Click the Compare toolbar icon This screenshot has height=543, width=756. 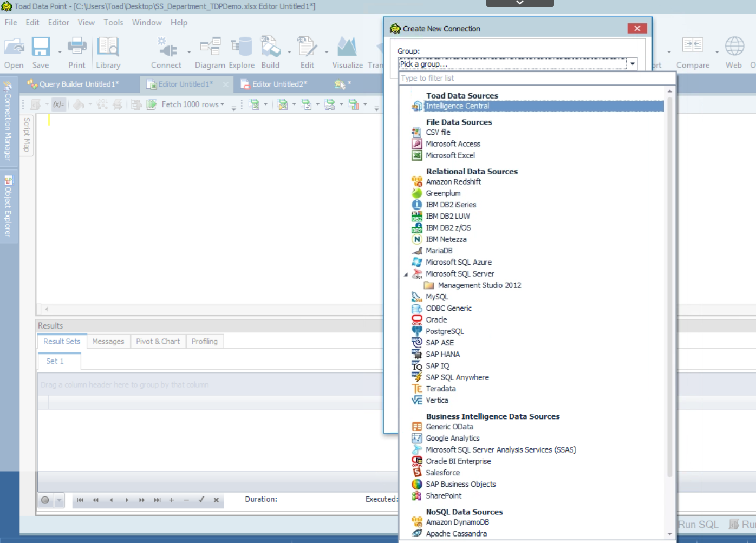click(x=693, y=53)
